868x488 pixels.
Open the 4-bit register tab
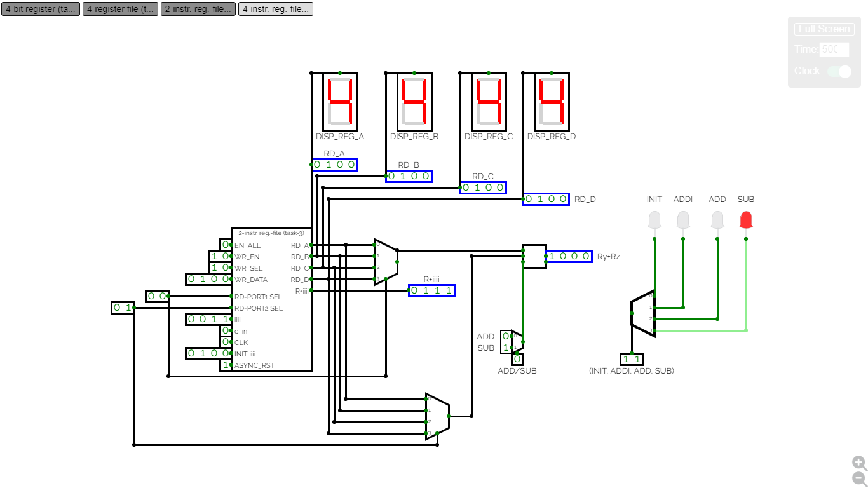point(41,9)
